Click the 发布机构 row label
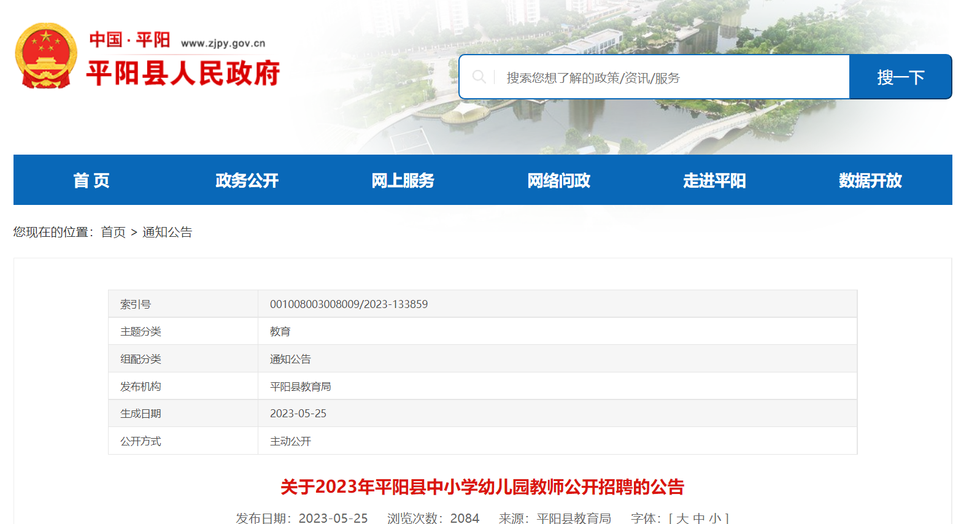 [141, 387]
